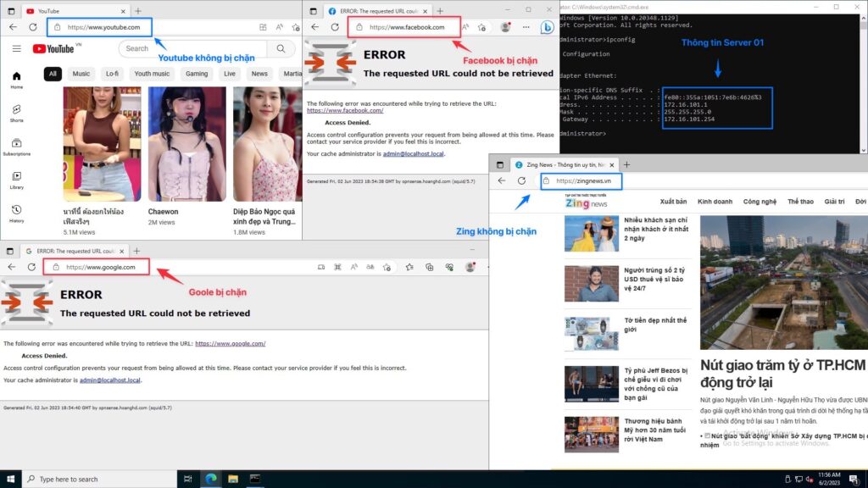Click google.com link in error page
868x488 pixels.
tap(231, 344)
